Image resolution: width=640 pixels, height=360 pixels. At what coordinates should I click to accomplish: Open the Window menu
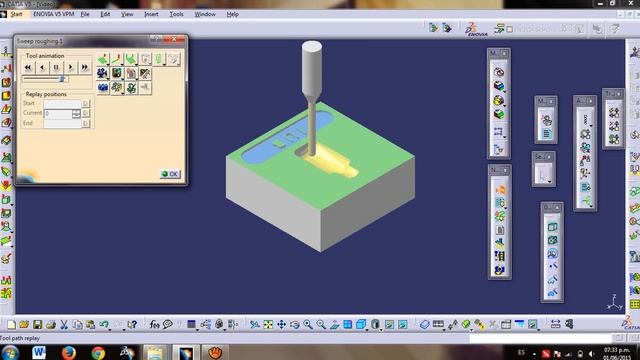point(205,14)
